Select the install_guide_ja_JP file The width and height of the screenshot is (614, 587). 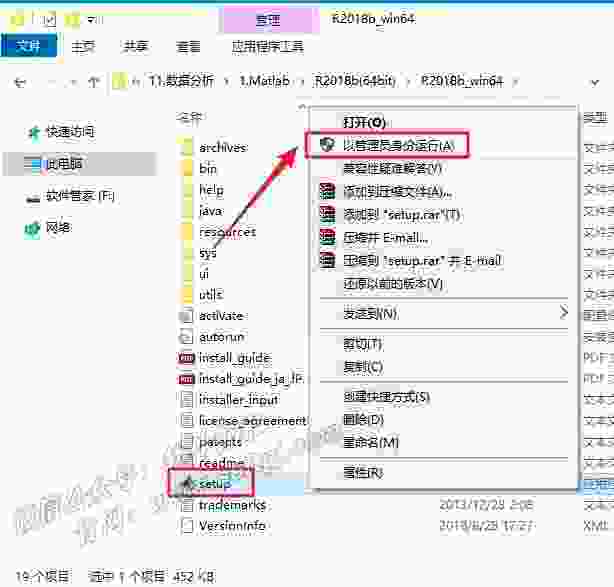(x=251, y=379)
